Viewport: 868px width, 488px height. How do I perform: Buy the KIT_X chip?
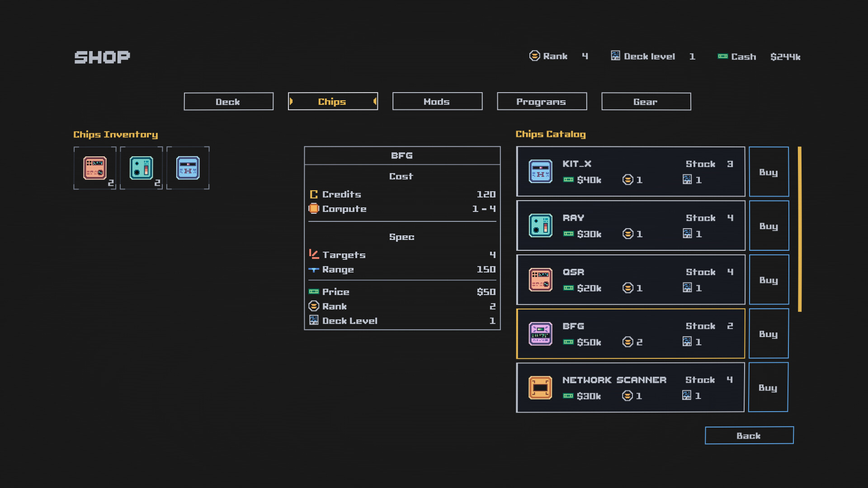tap(769, 172)
